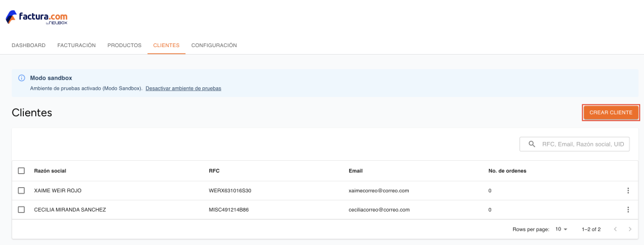644x245 pixels.
Task: Select the Clientes tab
Action: [166, 45]
